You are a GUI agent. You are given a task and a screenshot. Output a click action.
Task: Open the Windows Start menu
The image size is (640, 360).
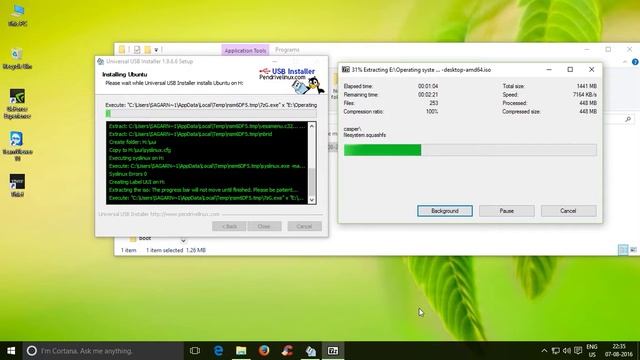click(11, 351)
